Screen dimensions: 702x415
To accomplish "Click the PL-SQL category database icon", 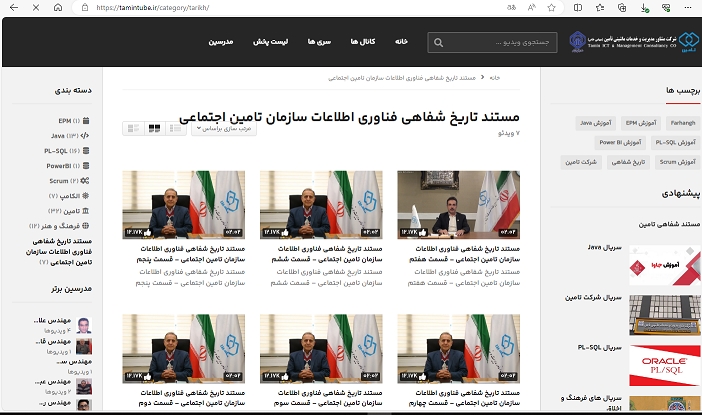I will click(x=86, y=150).
